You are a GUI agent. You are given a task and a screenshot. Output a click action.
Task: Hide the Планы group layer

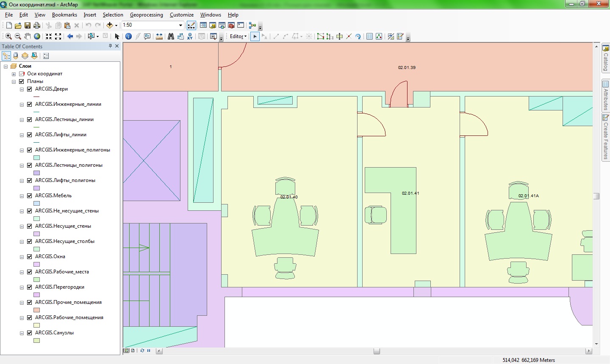(22, 81)
